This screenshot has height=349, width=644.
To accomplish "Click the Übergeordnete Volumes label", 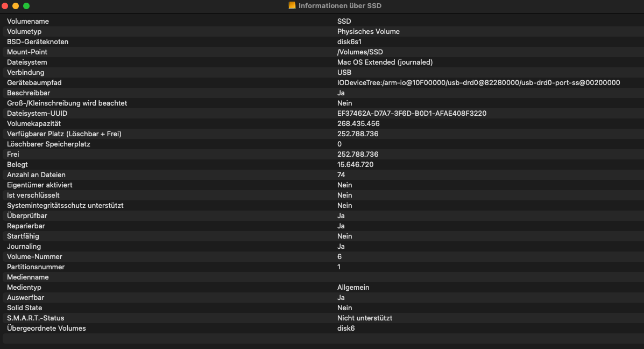I will tap(46, 329).
